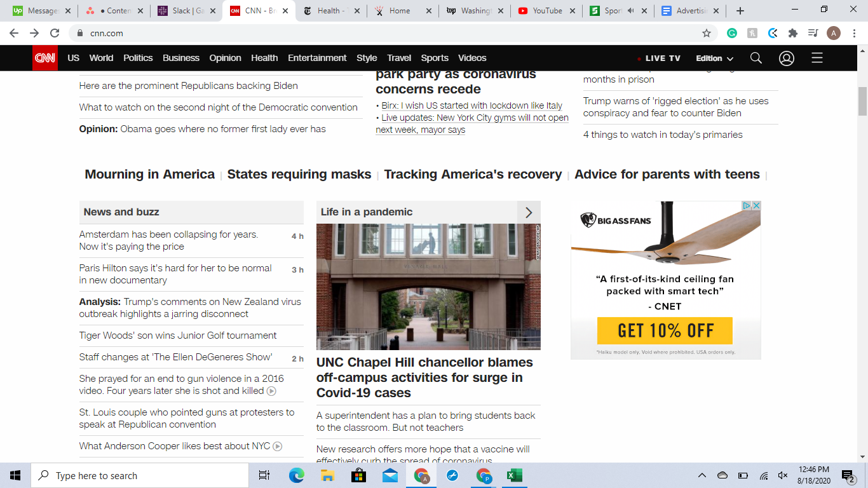Expand the Edition dropdown

[715, 58]
